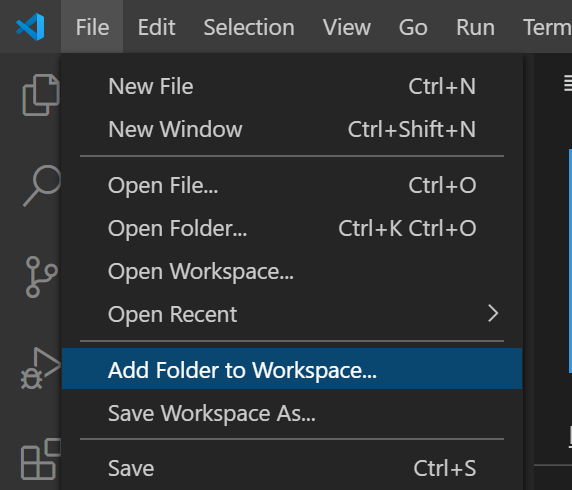Expand the Open Recent submenu arrow

493,313
